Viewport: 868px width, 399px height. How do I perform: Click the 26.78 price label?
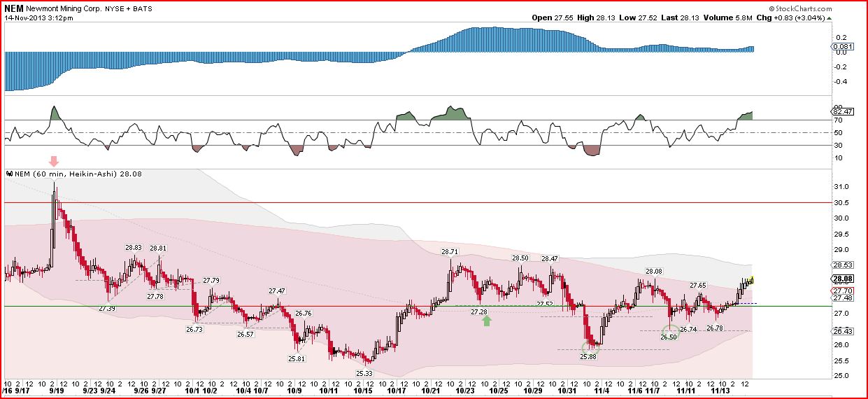coord(714,328)
